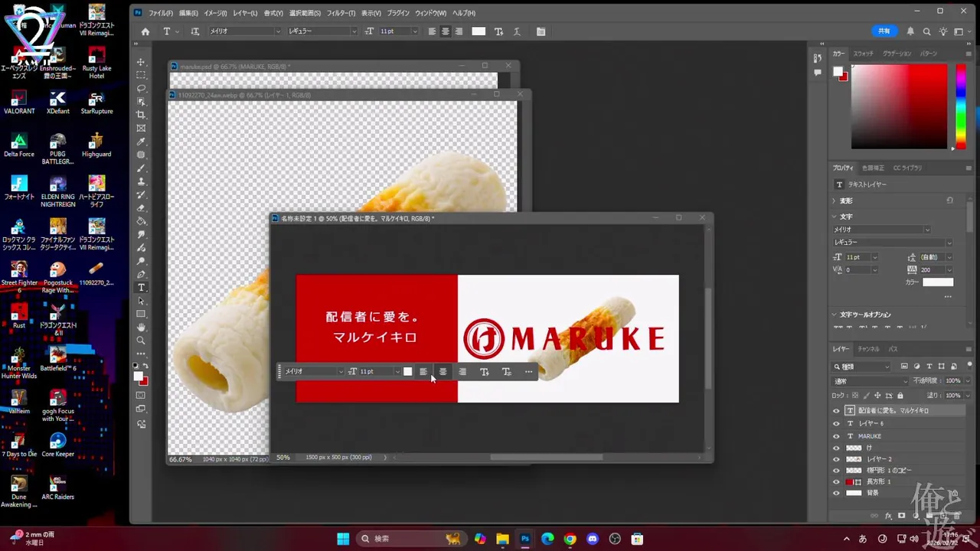Collapse the 文字 section in Properties
The height and width of the screenshot is (551, 980).
pyautogui.click(x=835, y=217)
